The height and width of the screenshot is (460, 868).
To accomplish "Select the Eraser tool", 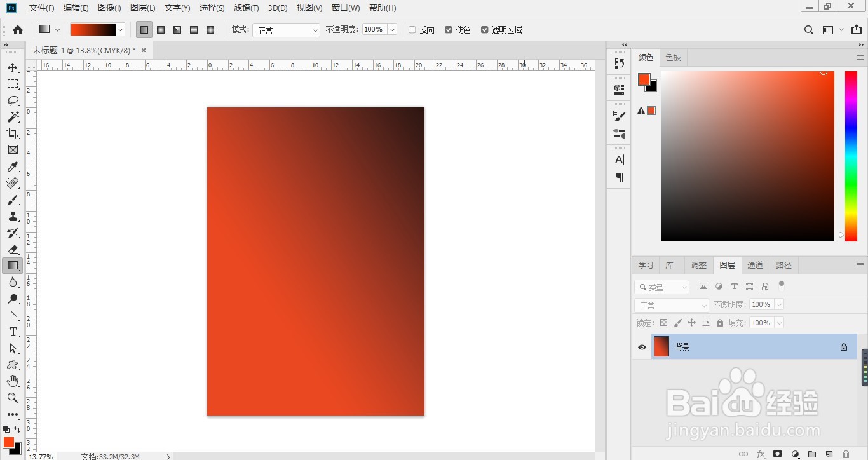I will 13,249.
